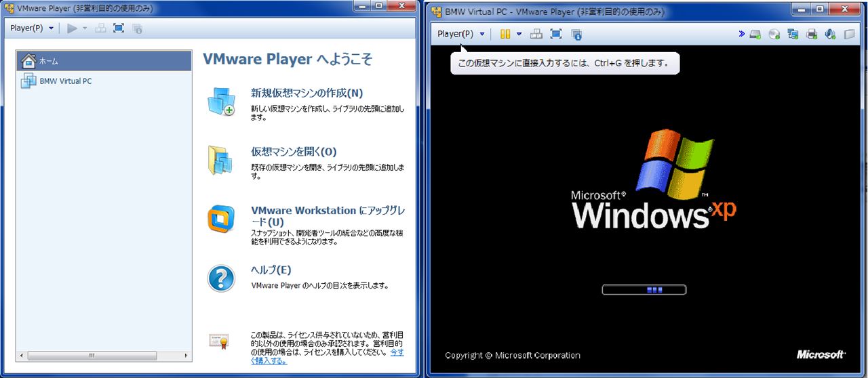The image size is (868, 378).
Task: Click 仮想マシンを開く(O) link
Action: 294,151
